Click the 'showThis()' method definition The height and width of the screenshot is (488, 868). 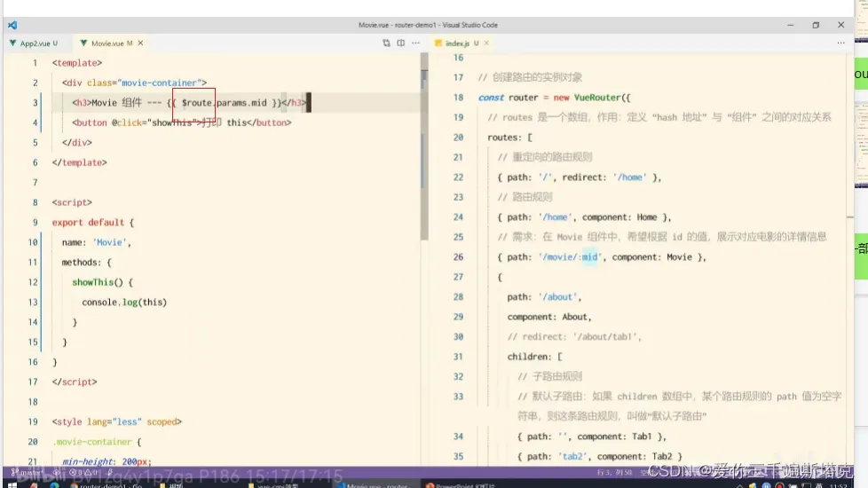[x=98, y=282]
